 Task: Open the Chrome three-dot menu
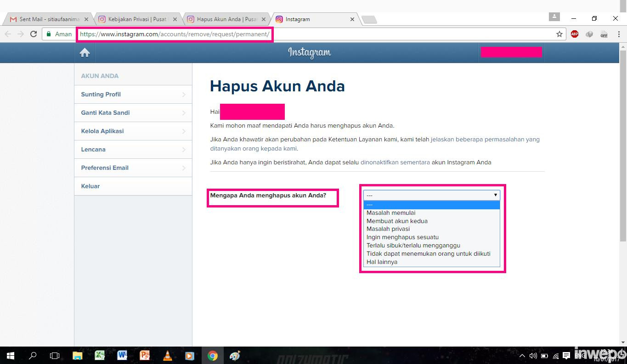click(619, 34)
